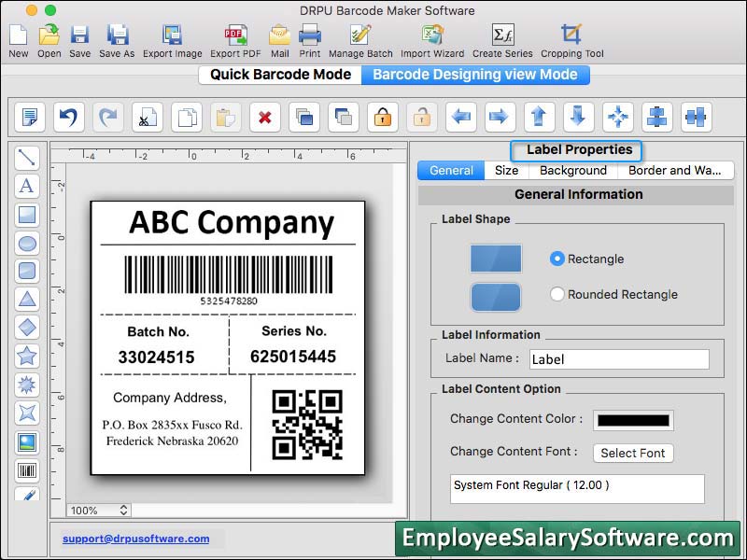This screenshot has height=560, width=747.
Task: Undo the last action
Action: click(x=68, y=118)
